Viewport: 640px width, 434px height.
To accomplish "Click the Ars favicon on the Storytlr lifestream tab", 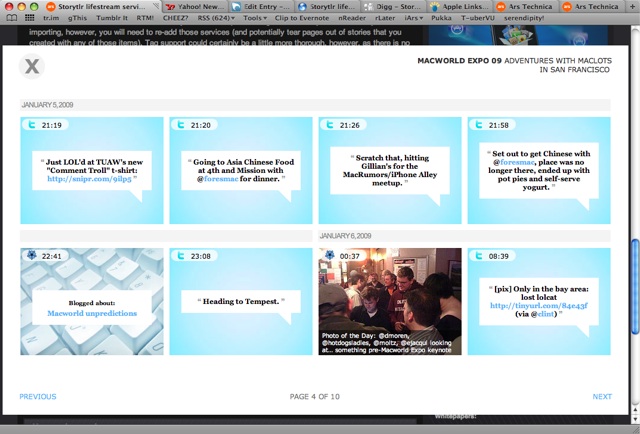I will [x=51, y=7].
